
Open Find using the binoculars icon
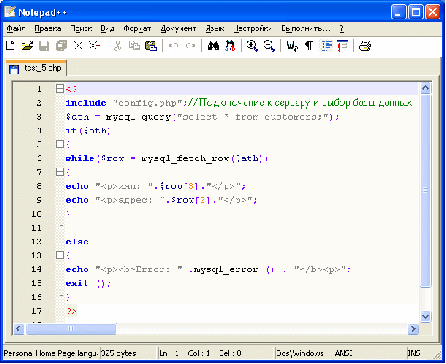click(x=213, y=46)
